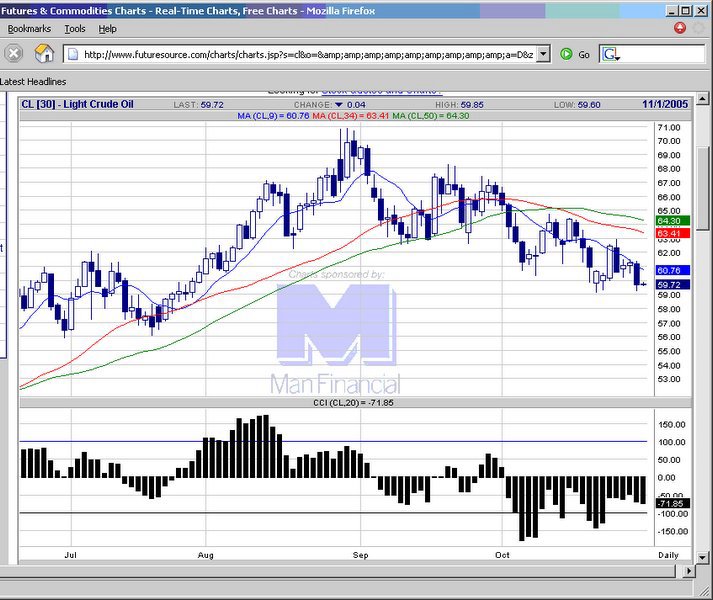
Task: Click the green 64.30 price tag
Action: point(673,221)
